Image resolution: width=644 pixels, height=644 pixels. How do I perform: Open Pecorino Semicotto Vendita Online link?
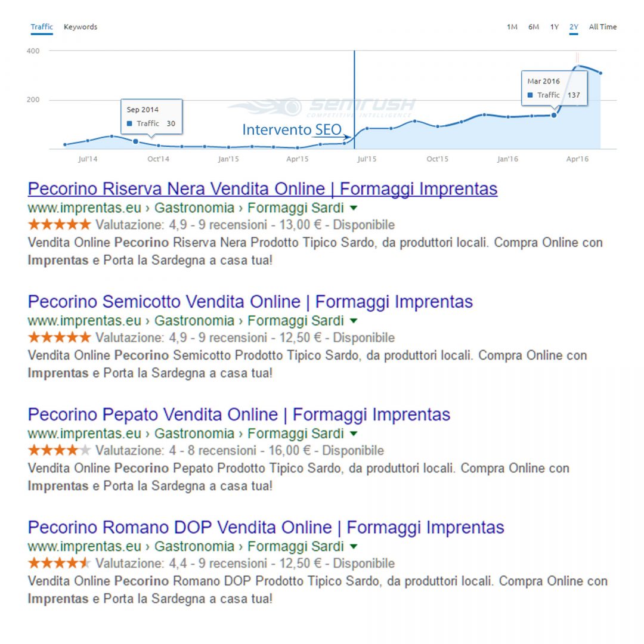pyautogui.click(x=250, y=302)
